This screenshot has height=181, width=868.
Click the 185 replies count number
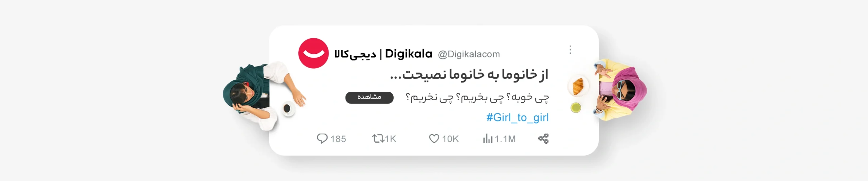tap(338, 139)
